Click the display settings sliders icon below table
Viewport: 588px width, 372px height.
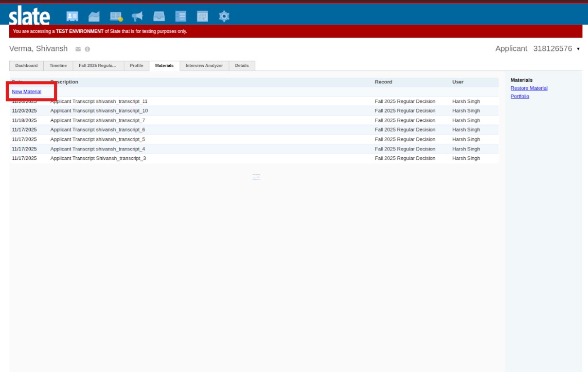(256, 177)
